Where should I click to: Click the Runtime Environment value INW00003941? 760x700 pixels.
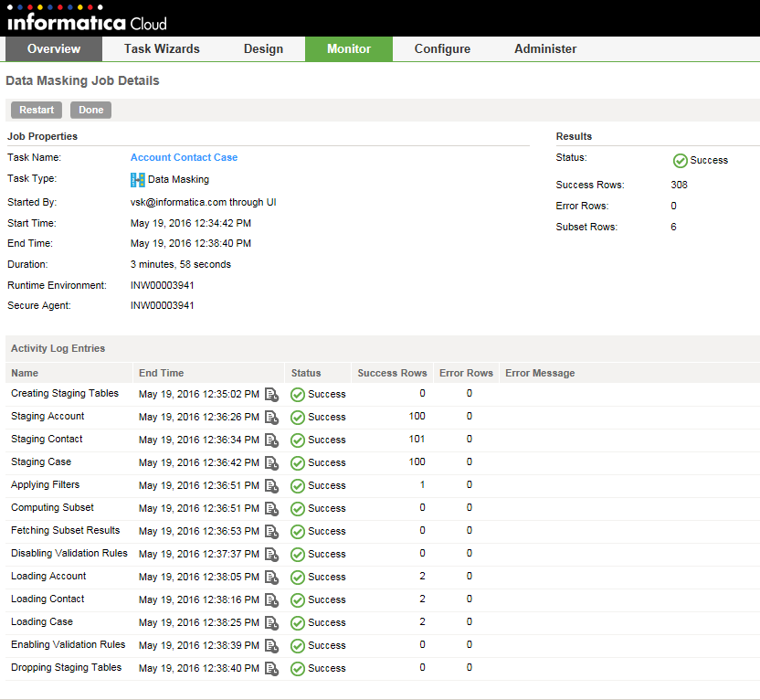(163, 285)
